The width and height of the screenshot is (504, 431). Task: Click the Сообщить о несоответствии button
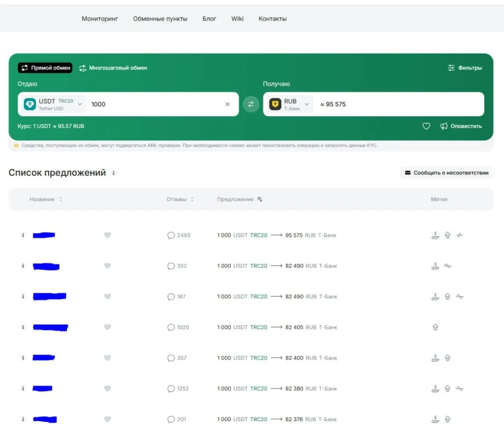point(446,173)
